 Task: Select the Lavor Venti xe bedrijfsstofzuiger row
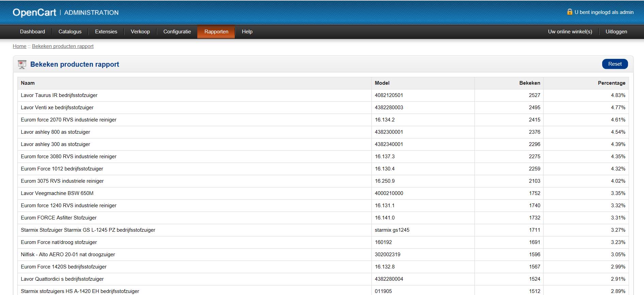coord(323,108)
